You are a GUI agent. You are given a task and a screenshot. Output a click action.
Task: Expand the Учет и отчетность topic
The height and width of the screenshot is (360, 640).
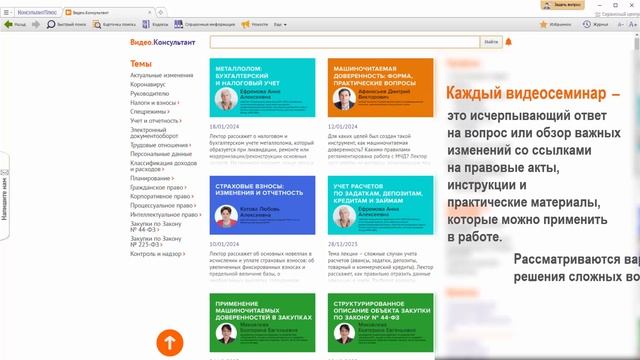point(156,120)
